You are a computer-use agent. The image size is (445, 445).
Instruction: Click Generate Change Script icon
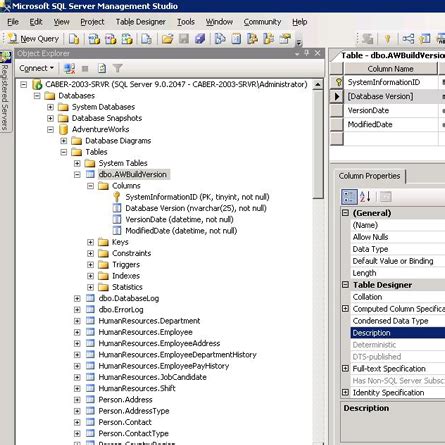[x=368, y=39]
